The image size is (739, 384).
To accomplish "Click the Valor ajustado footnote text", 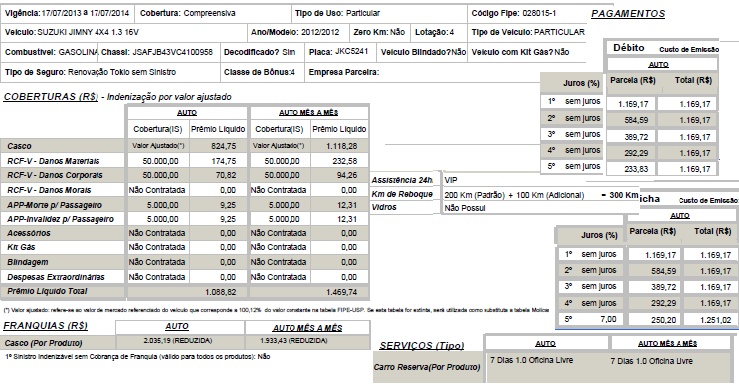I will tap(276, 310).
